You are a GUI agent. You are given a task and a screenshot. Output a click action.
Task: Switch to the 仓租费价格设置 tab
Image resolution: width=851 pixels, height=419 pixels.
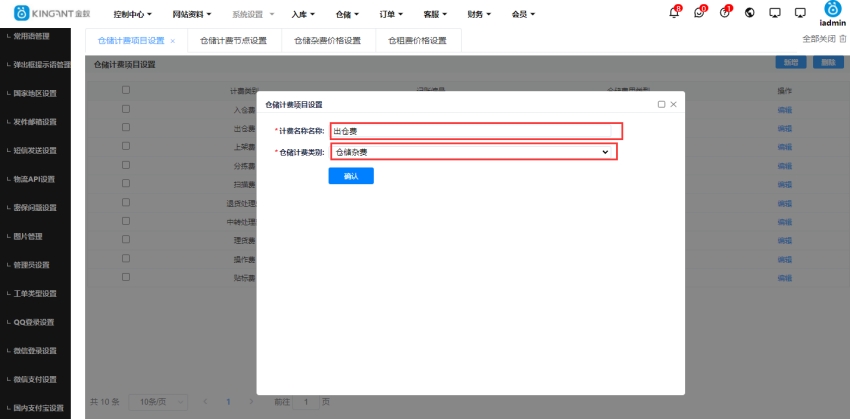pos(417,41)
